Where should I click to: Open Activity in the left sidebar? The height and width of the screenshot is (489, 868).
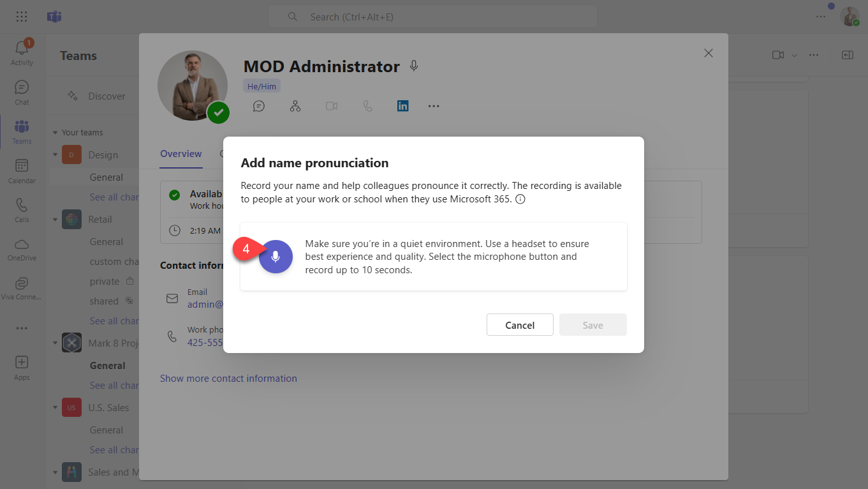[x=22, y=52]
